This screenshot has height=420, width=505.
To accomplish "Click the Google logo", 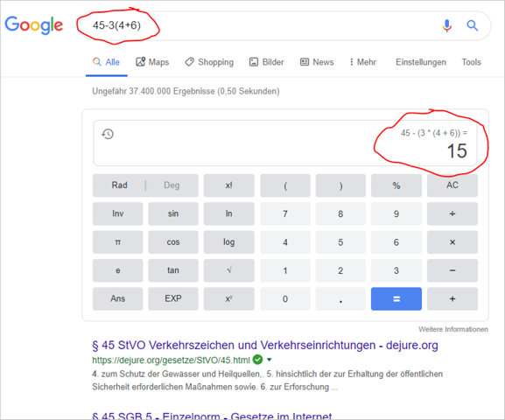I will coord(34,24).
